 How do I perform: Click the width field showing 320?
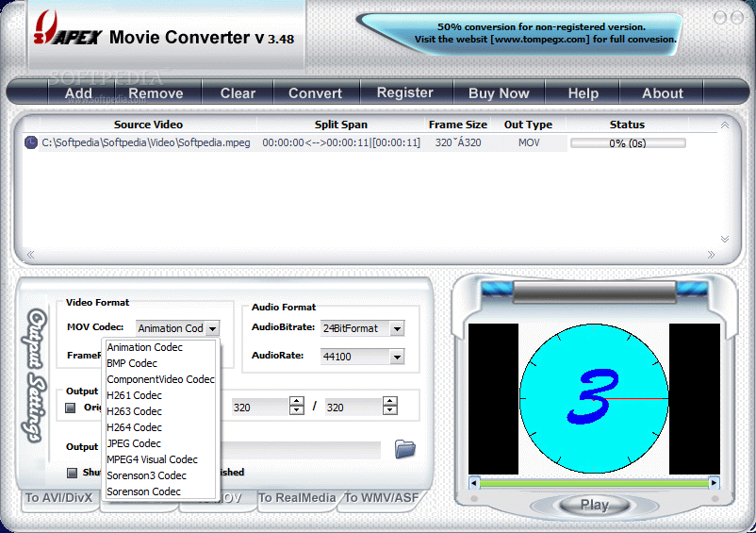click(x=260, y=408)
